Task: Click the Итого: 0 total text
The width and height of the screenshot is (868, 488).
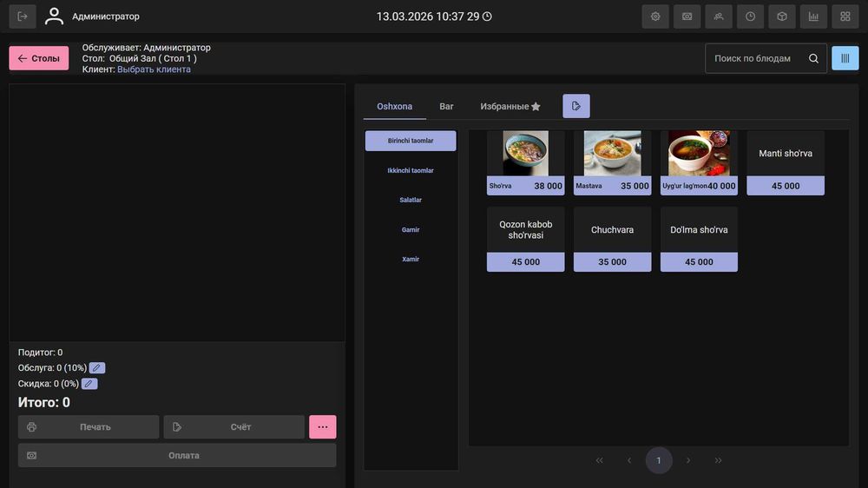Action: pos(43,402)
